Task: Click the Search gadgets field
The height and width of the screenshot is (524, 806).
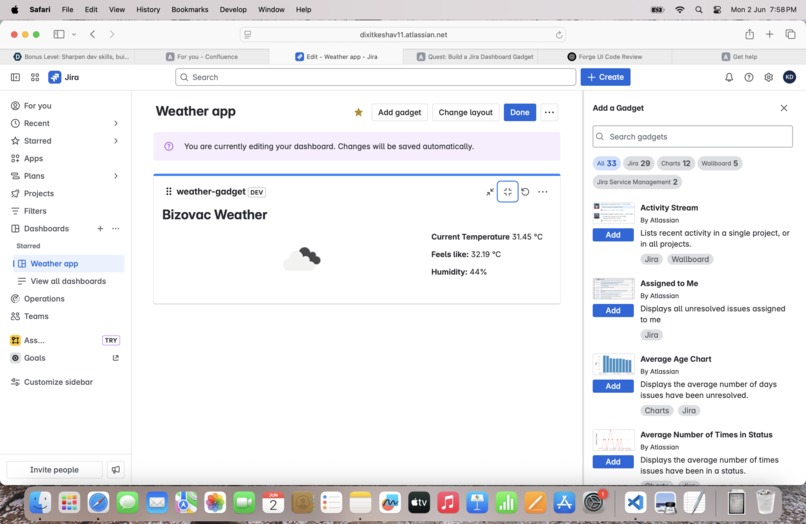Action: 692,137
